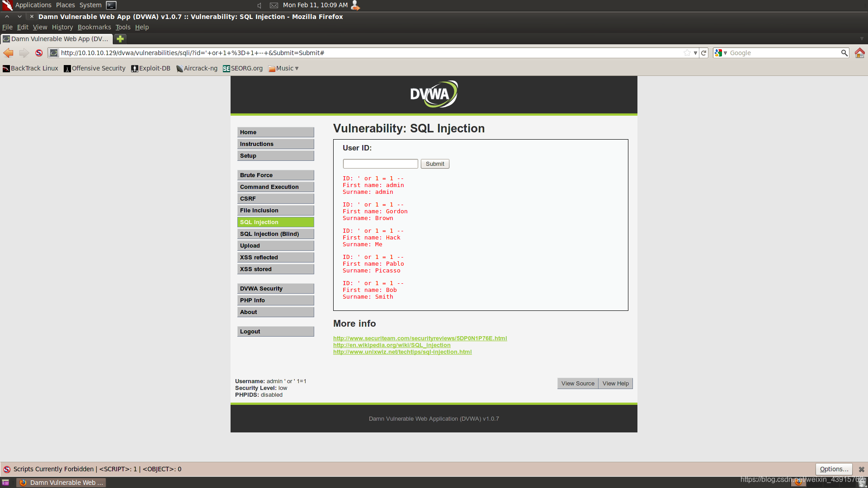Screen dimensions: 868x488
Task: Open the Wikipedia SQL_injection link
Action: [392, 345]
